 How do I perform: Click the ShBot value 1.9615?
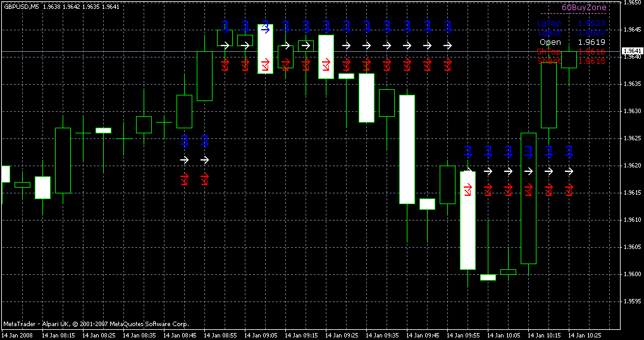pos(591,61)
